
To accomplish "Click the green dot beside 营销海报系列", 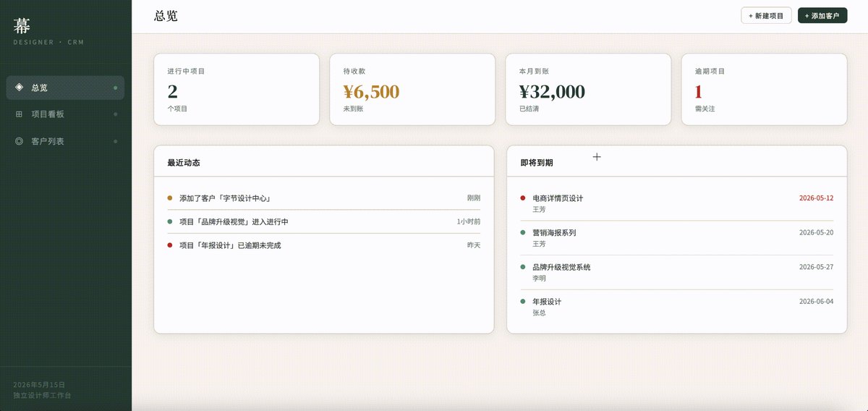I will pyautogui.click(x=522, y=232).
